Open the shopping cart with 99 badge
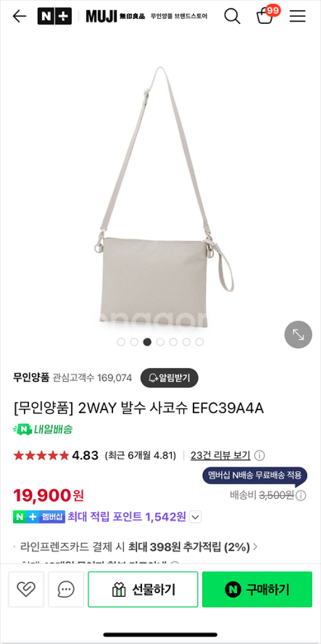 267,15
